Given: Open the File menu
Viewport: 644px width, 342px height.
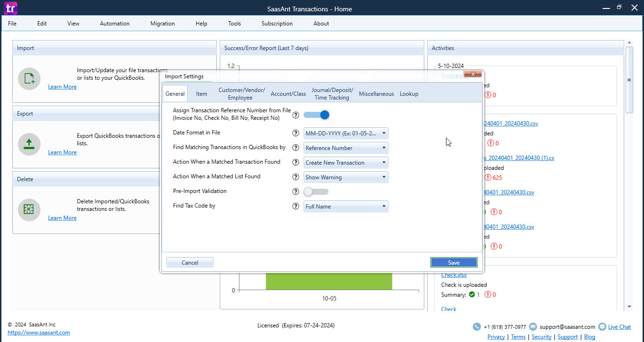Looking at the screenshot, I should [12, 24].
